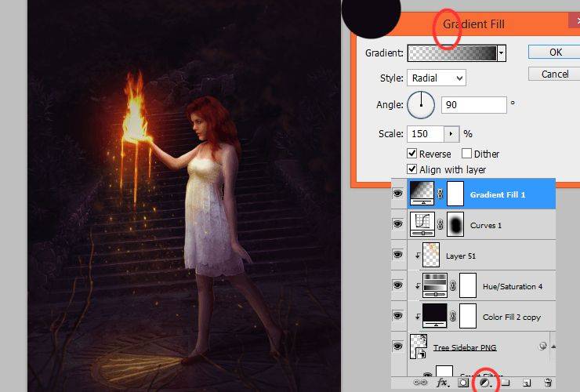Viewport: 580px width, 392px height.
Task: Select the Color Fill 2 copy mask thumbnail
Action: pyautogui.click(x=468, y=316)
